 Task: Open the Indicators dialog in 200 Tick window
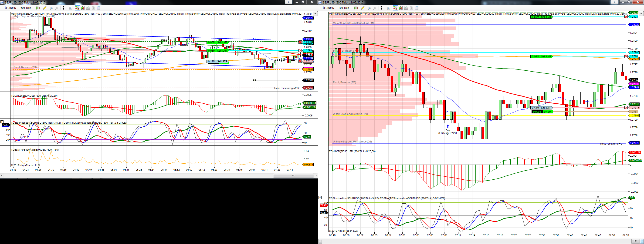click(406, 8)
